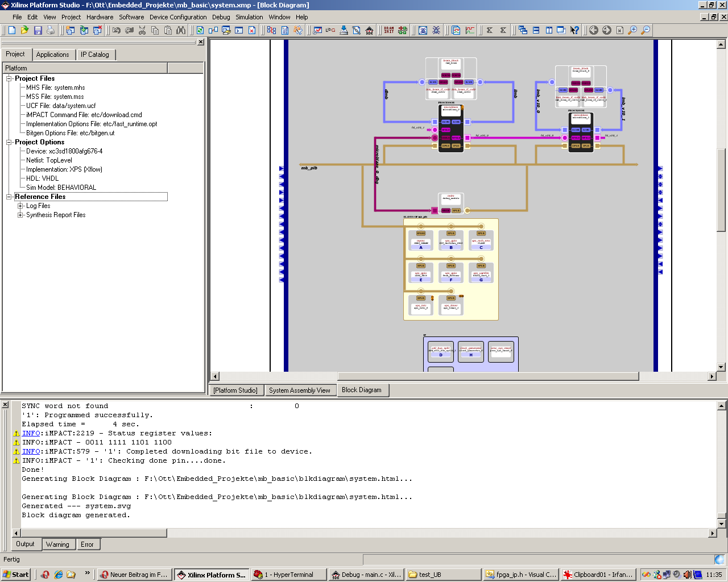The width and height of the screenshot is (728, 582).
Task: Click the Zoom In magnifier icon
Action: tap(632, 30)
